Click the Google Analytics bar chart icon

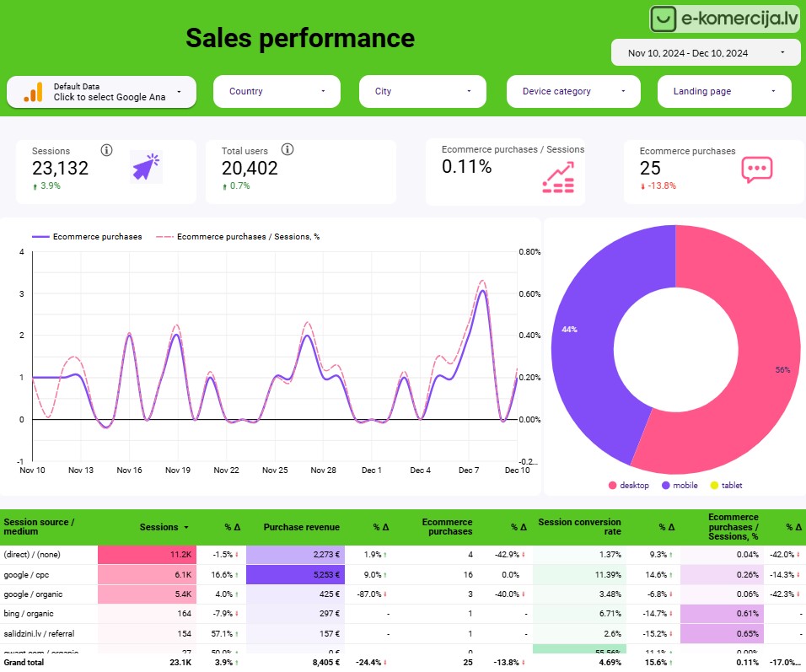[33, 92]
